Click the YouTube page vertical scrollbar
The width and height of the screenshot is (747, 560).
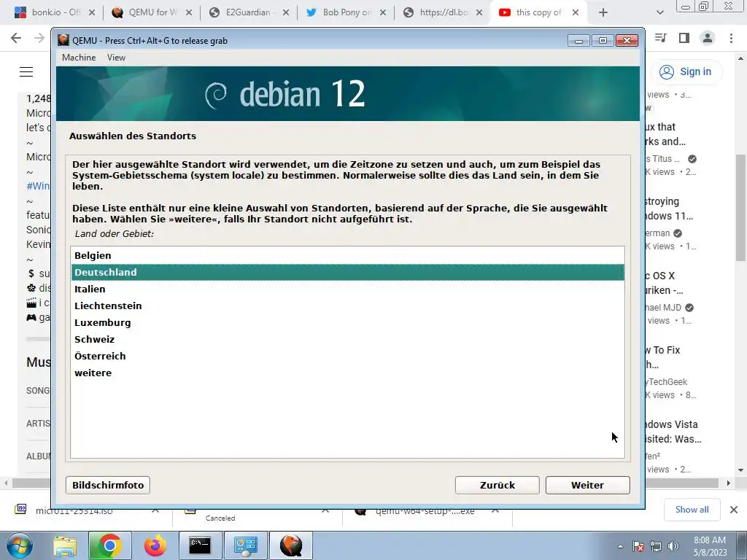coord(740,208)
